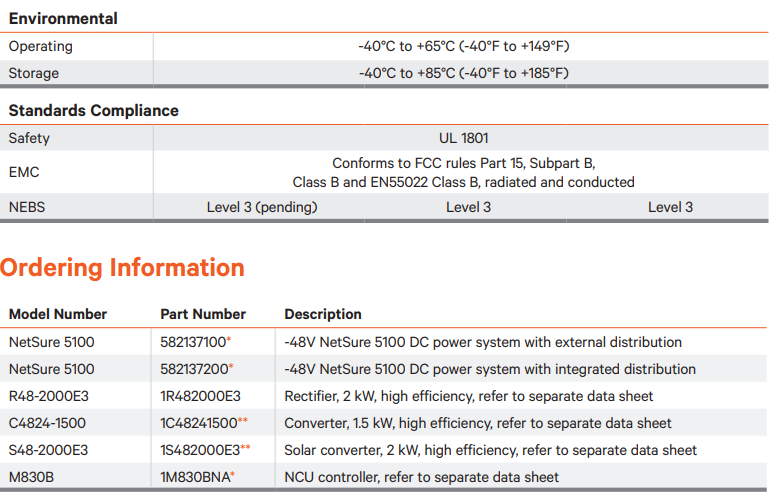Select the Environmental section heading
This screenshot has height=495, width=778.
(63, 19)
